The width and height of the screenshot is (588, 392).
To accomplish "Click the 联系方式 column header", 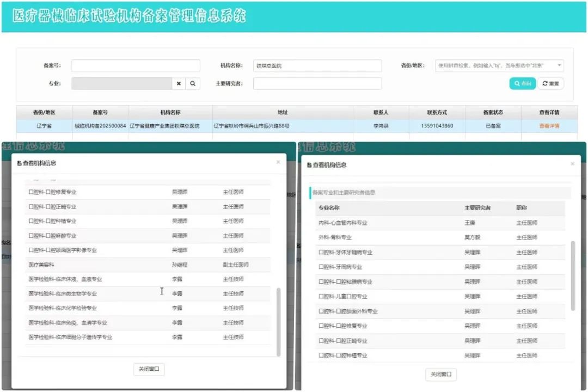I will [437, 113].
